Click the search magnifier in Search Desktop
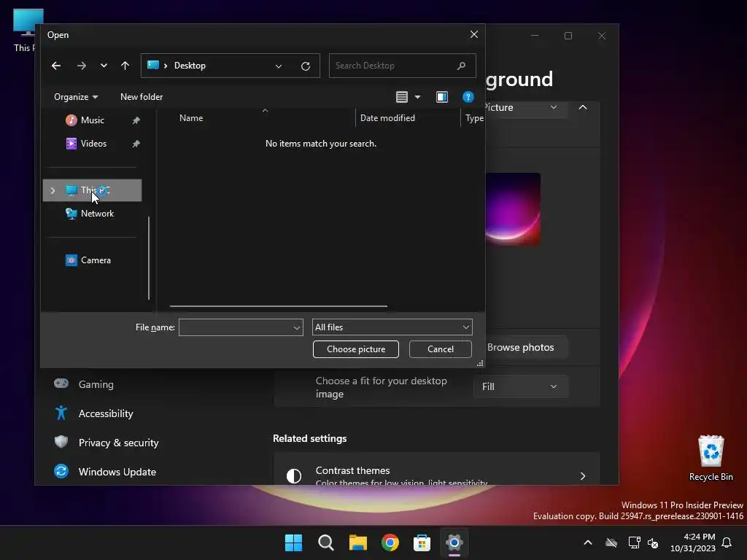Screen dimensions: 747x560 click(x=461, y=66)
